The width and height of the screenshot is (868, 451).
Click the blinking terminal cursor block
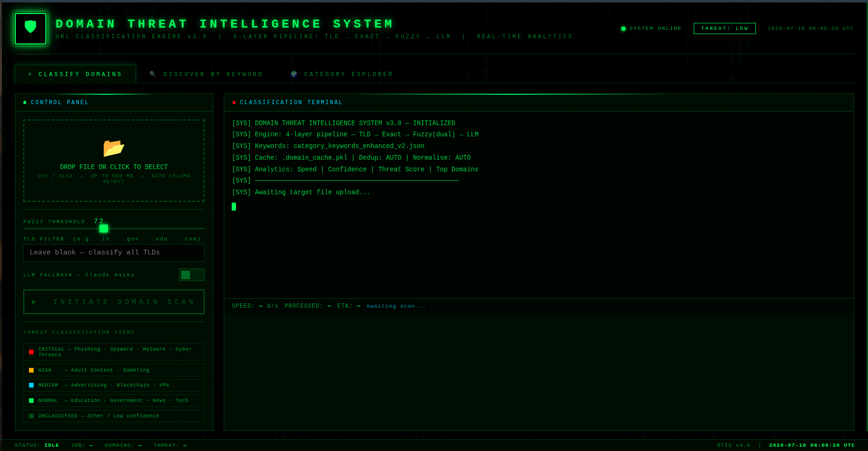(234, 206)
